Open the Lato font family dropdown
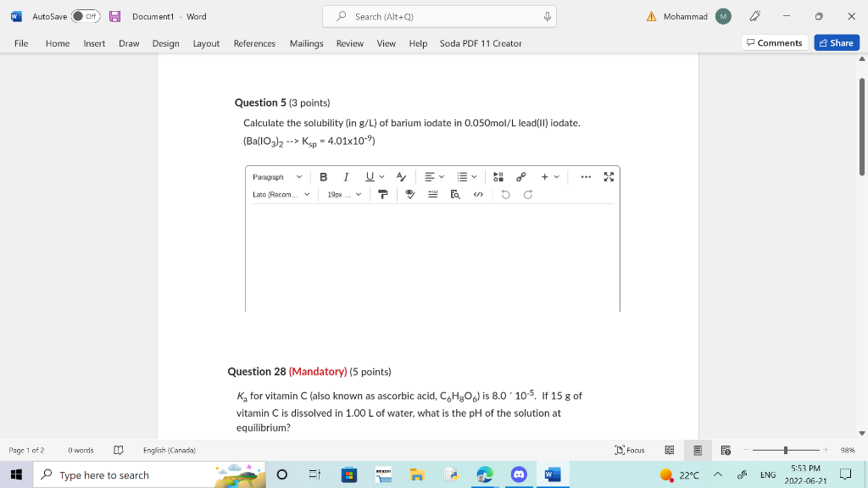 [x=281, y=195]
